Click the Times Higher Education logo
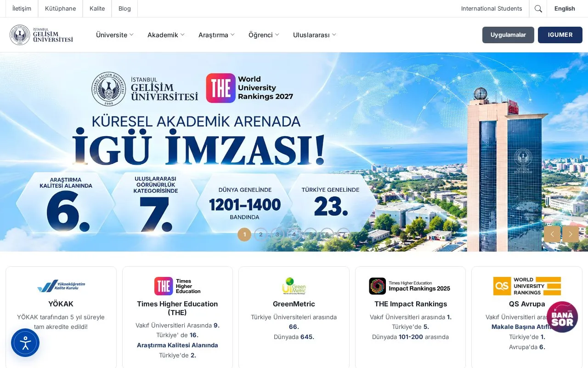Image resolution: width=588 pixels, height=368 pixels. pos(177,286)
